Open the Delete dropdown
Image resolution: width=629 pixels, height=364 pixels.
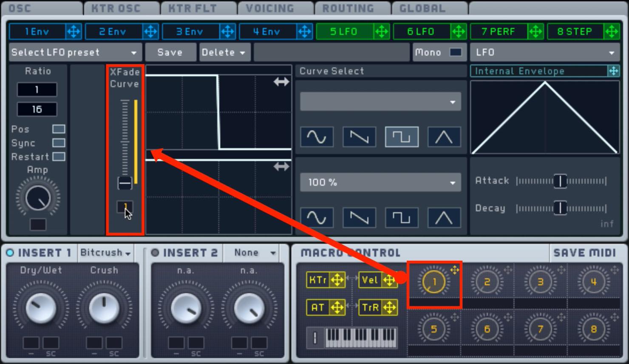pos(224,52)
